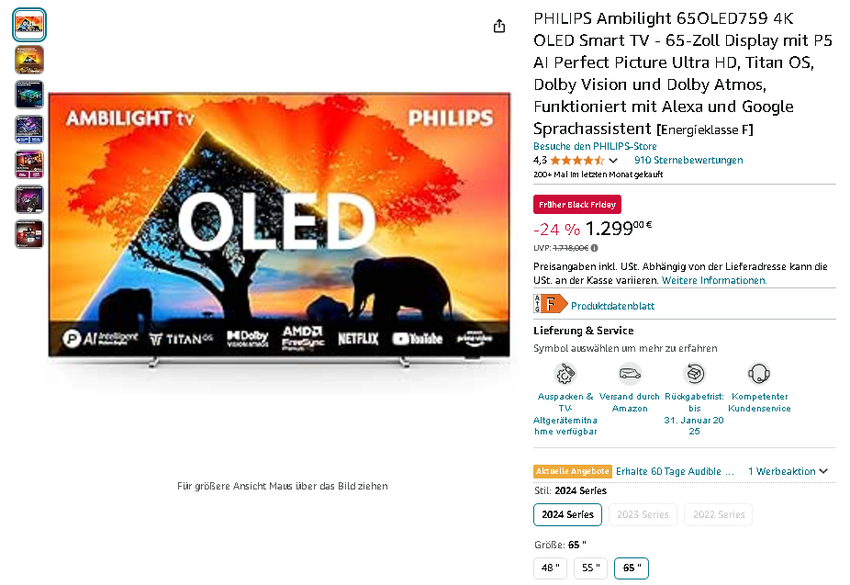The width and height of the screenshot is (850, 585).
Task: Click the 'Weitere Informationen' link
Action: pyautogui.click(x=714, y=280)
